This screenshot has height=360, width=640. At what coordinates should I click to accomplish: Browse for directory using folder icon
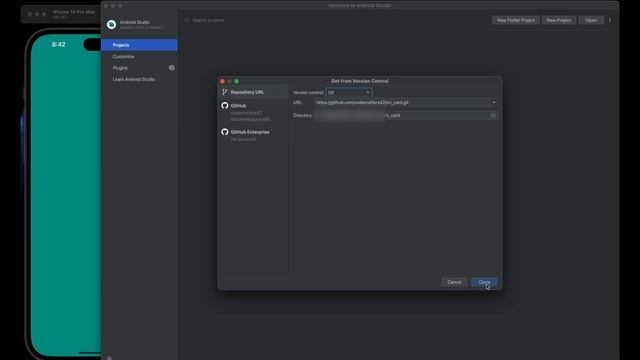493,116
